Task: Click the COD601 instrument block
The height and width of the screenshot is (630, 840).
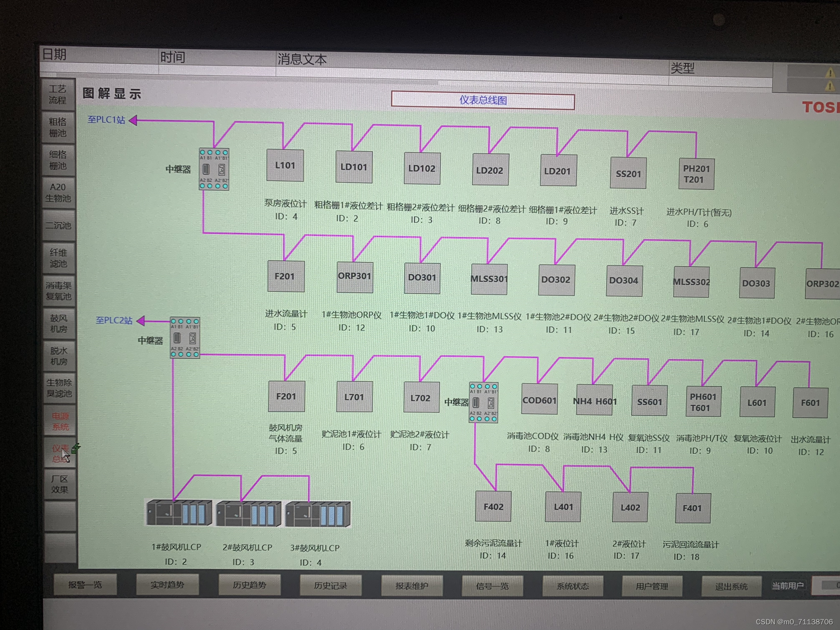Action: pos(539,400)
